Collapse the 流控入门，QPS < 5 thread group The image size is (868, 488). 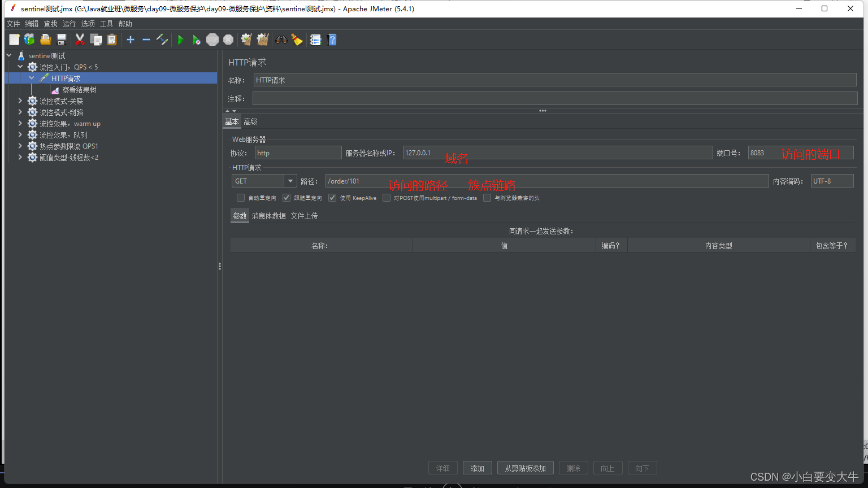point(20,67)
